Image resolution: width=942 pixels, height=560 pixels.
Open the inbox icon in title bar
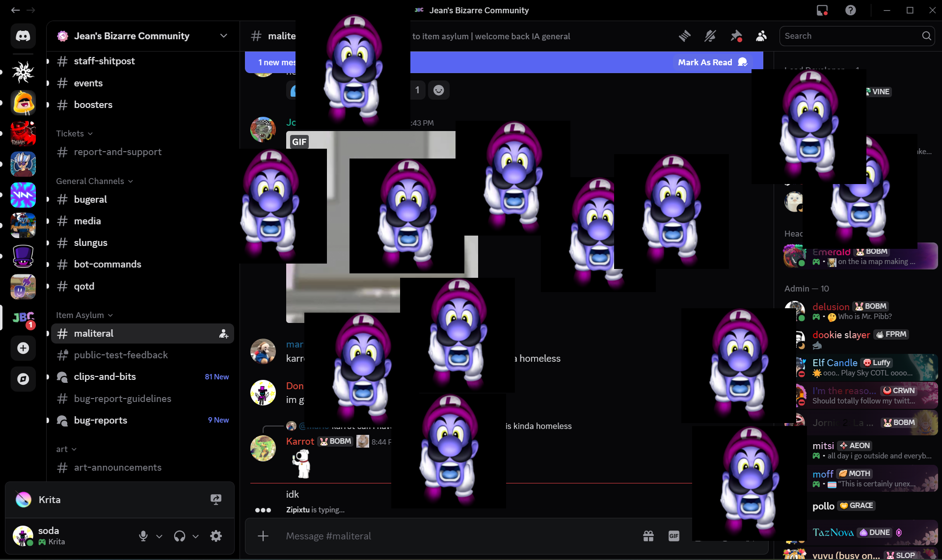(x=822, y=10)
